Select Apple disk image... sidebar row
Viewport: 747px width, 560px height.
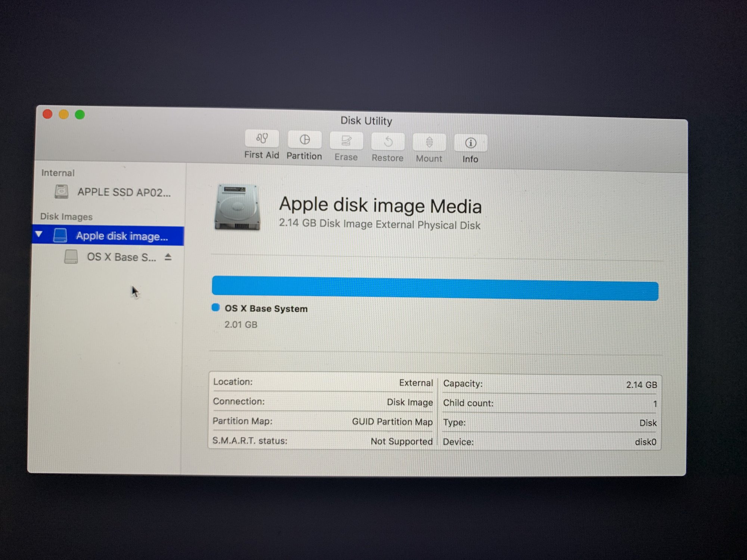coord(108,236)
